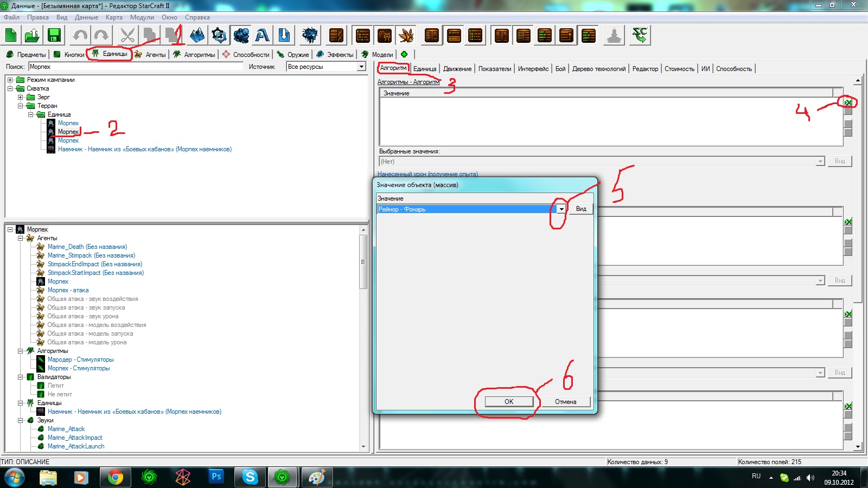Redo the last action

101,36
